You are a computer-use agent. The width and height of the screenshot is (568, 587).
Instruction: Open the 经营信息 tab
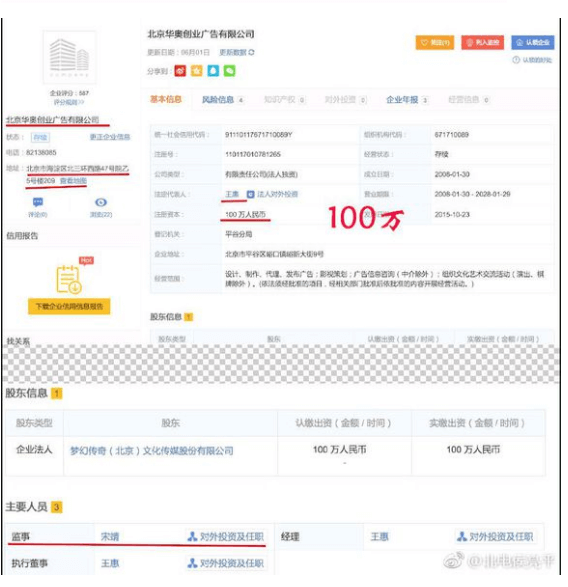pos(468,100)
